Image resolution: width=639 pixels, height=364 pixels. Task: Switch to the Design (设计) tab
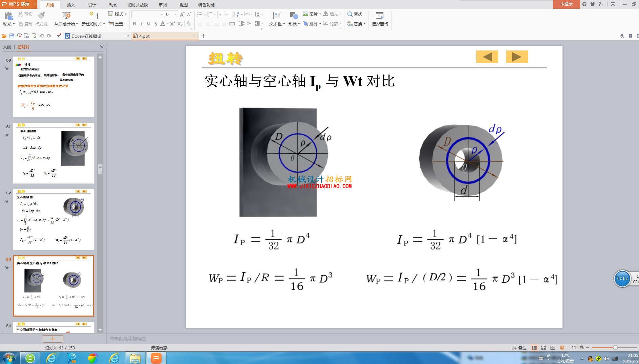[x=92, y=5]
